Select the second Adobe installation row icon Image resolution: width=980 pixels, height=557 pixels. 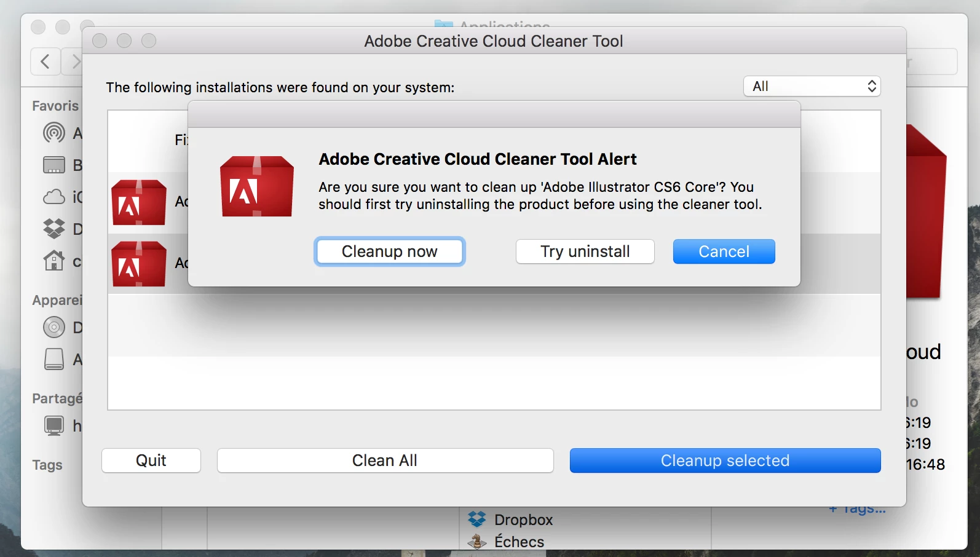139,264
